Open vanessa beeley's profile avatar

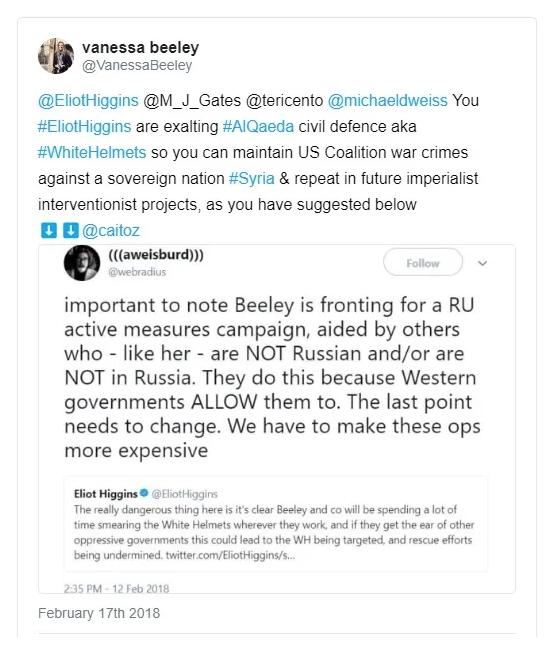pos(56,56)
